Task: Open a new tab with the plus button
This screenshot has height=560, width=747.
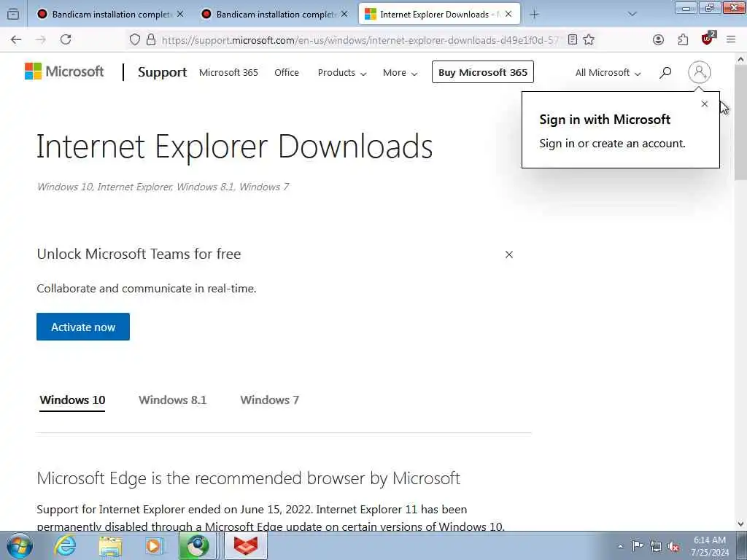Action: click(x=535, y=15)
